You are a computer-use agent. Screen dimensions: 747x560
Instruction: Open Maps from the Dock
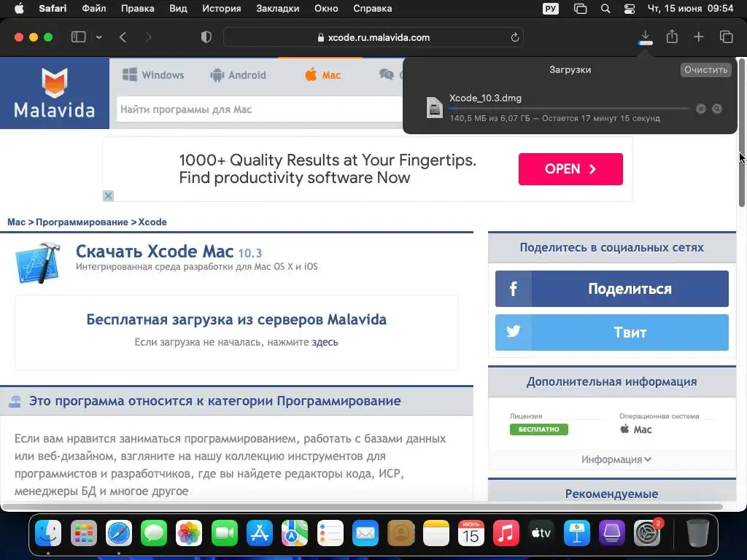tap(295, 533)
